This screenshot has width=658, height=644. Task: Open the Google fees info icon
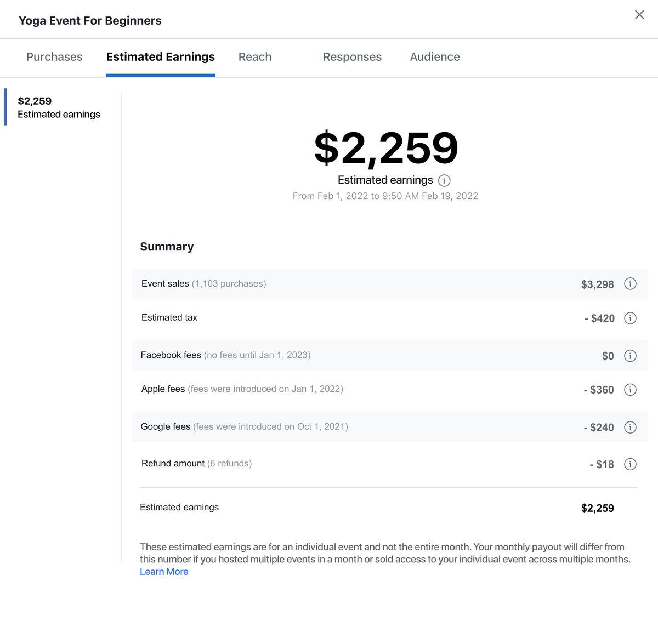click(630, 428)
